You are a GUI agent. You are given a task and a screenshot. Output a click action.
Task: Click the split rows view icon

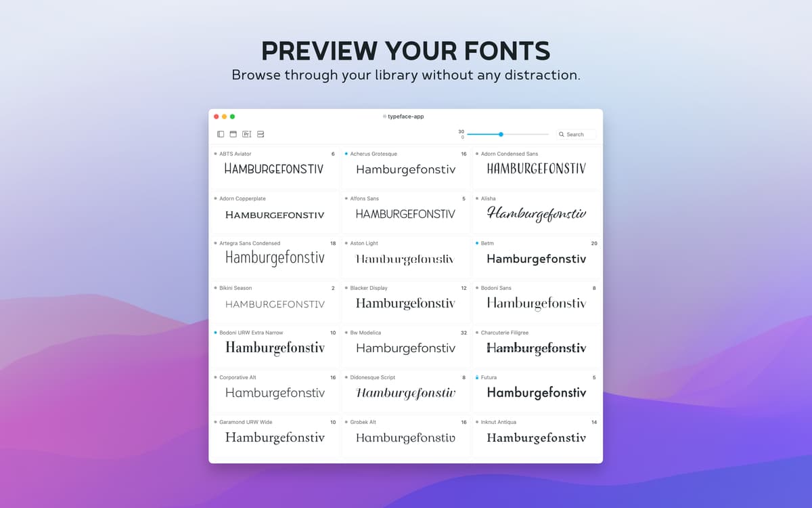click(x=261, y=134)
